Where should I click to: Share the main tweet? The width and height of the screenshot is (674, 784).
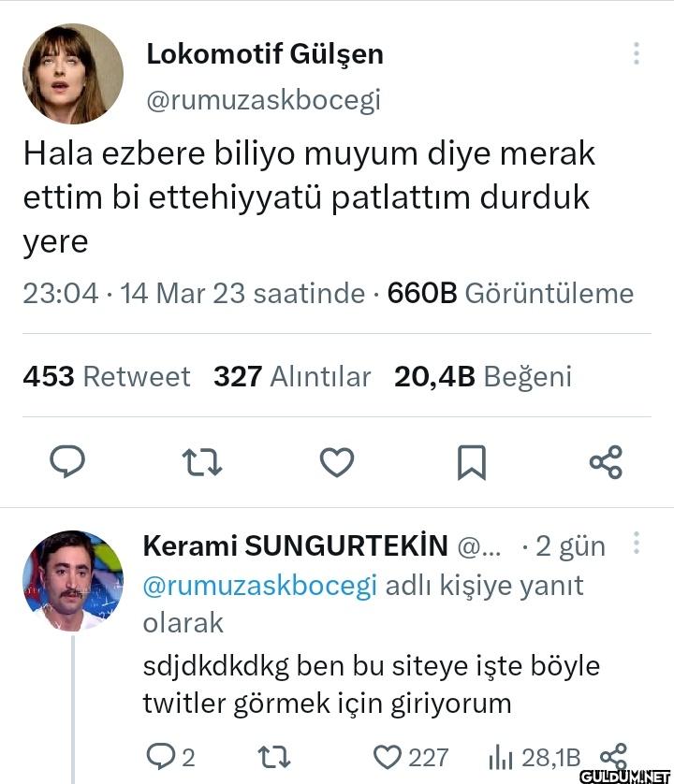point(606,461)
